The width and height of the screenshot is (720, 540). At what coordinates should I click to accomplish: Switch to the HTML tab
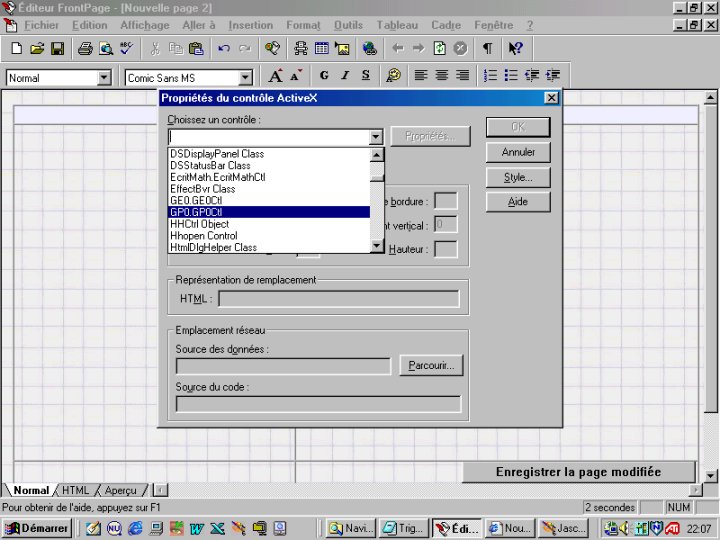pyautogui.click(x=75, y=490)
